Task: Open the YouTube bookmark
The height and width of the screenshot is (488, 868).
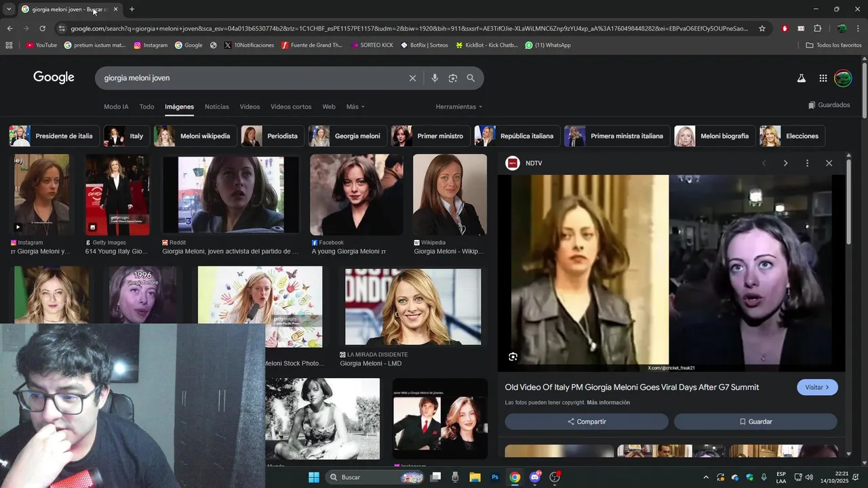Action: coord(41,45)
